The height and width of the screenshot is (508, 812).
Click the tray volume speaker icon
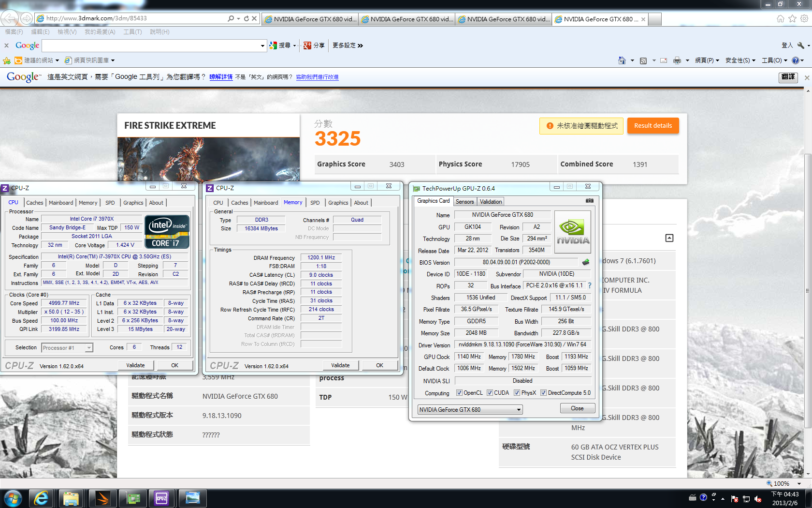pyautogui.click(x=758, y=498)
